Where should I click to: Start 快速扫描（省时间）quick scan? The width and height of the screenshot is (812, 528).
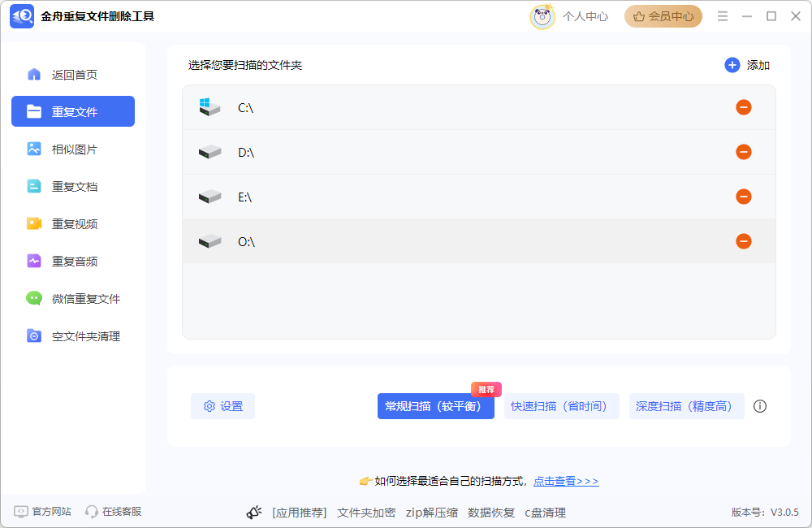click(561, 406)
